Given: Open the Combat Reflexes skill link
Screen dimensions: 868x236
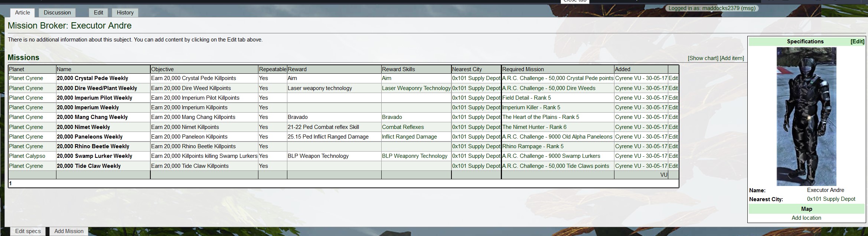Looking at the screenshot, I should (x=403, y=127).
